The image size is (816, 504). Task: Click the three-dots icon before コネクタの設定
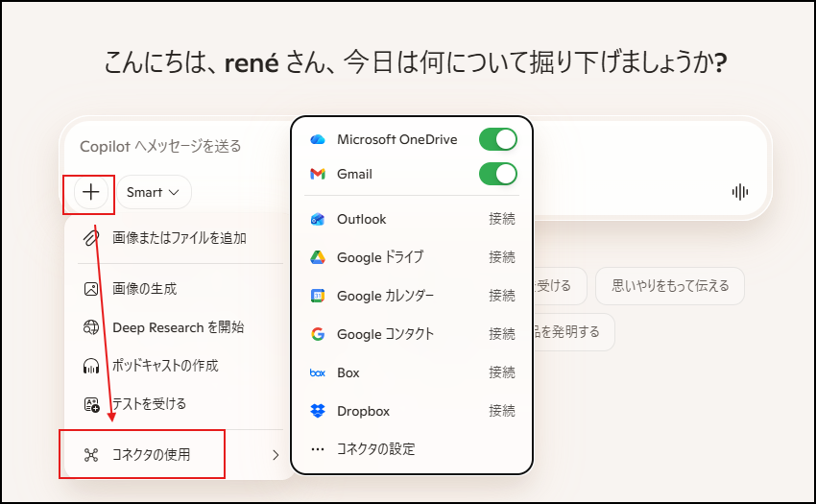(318, 449)
